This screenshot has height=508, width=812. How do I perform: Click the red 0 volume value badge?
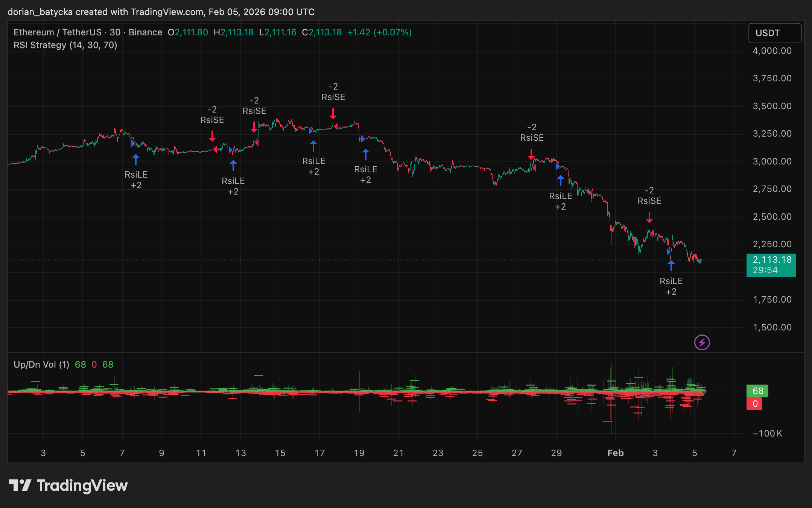tap(754, 404)
